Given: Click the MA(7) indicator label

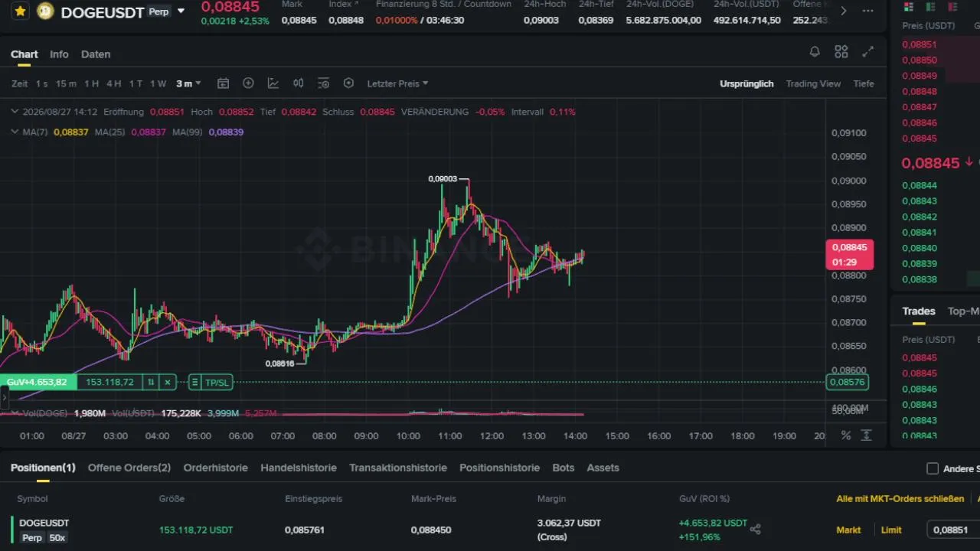Looking at the screenshot, I should (x=35, y=132).
